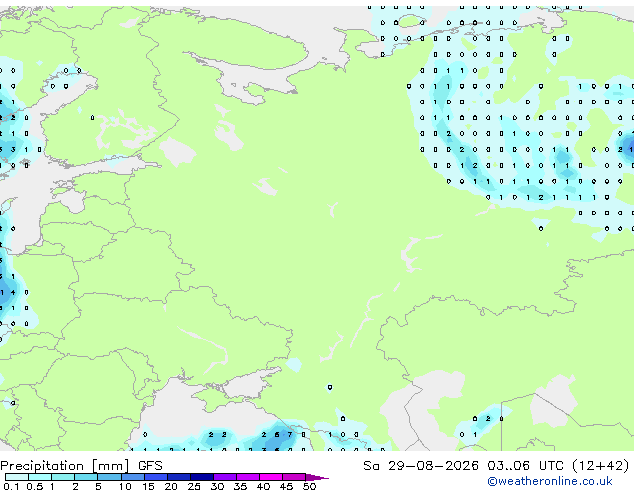Click the legend label '0.1'

(x=11, y=486)
